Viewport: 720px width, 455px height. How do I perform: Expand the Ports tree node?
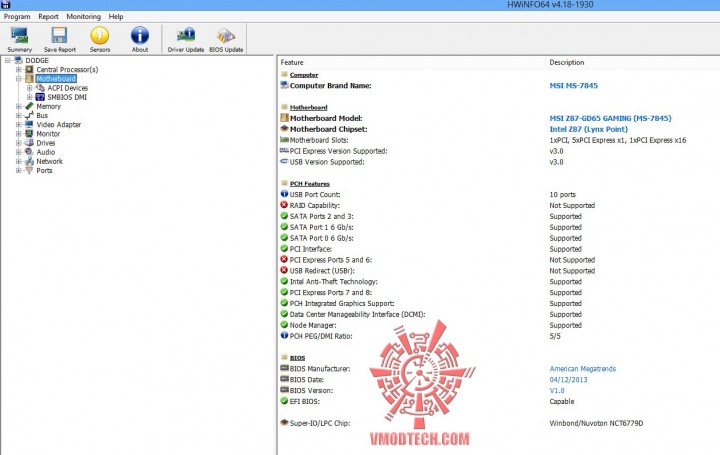(19, 170)
